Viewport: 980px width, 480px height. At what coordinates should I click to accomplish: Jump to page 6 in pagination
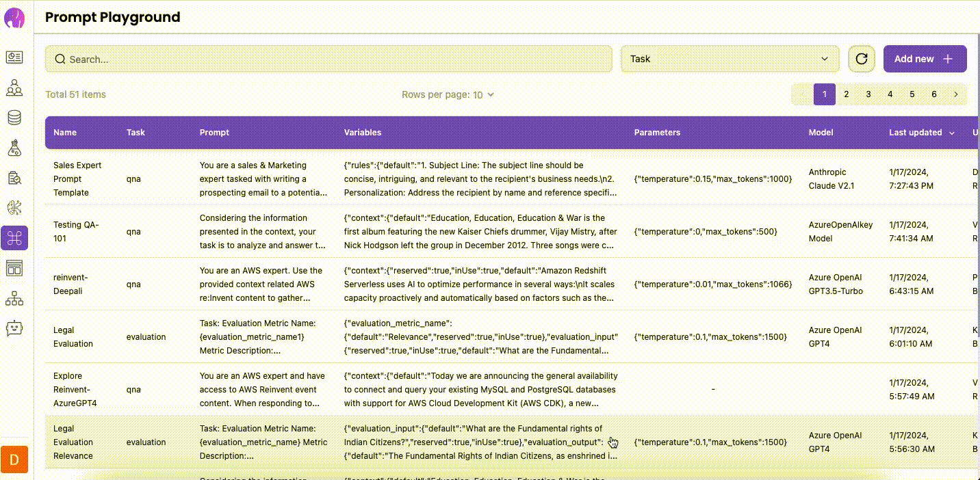click(934, 94)
